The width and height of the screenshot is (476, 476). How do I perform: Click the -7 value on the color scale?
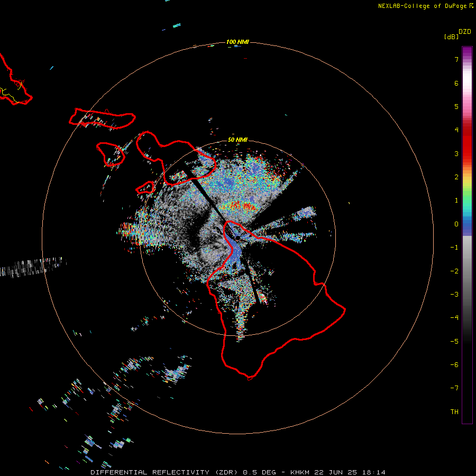(x=454, y=388)
